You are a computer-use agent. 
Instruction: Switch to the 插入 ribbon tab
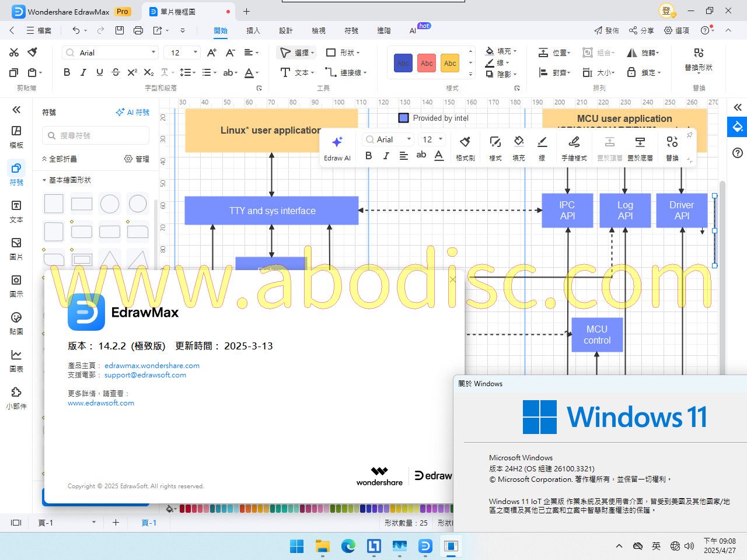(x=253, y=30)
